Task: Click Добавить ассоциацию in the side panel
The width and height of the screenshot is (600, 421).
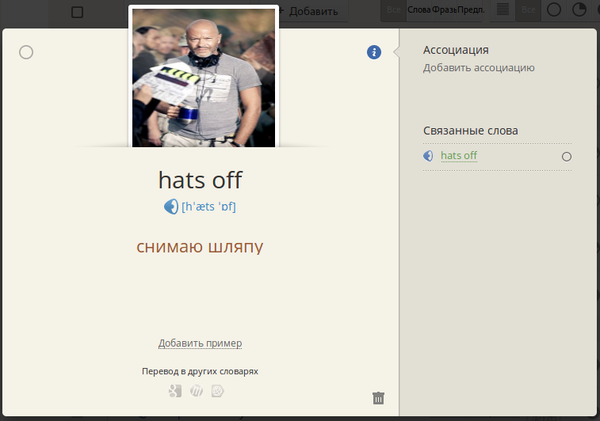Action: pyautogui.click(x=478, y=68)
